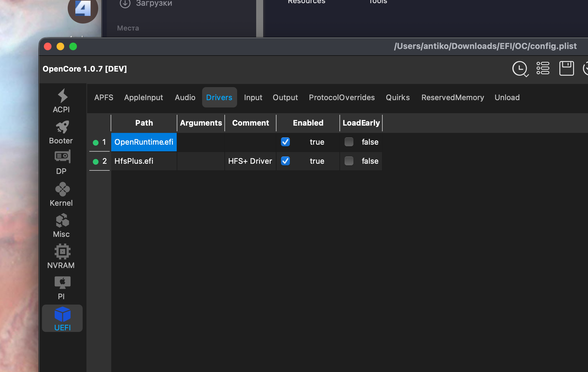Open the NVRAM section chip icon
The width and height of the screenshot is (588, 372).
62,251
